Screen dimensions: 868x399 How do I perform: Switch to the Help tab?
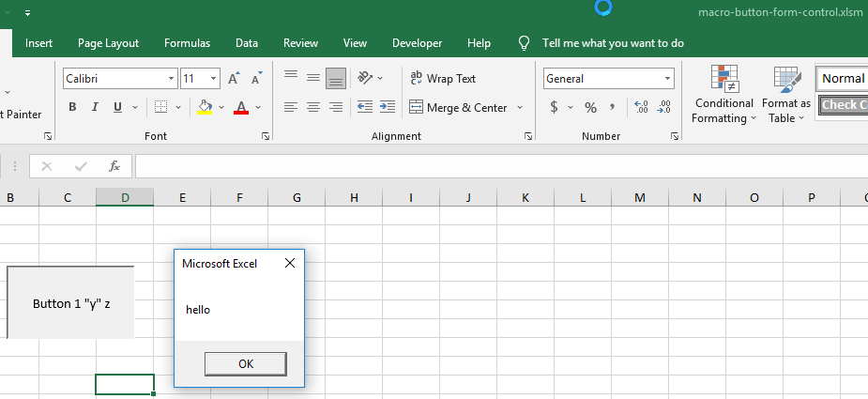[479, 43]
